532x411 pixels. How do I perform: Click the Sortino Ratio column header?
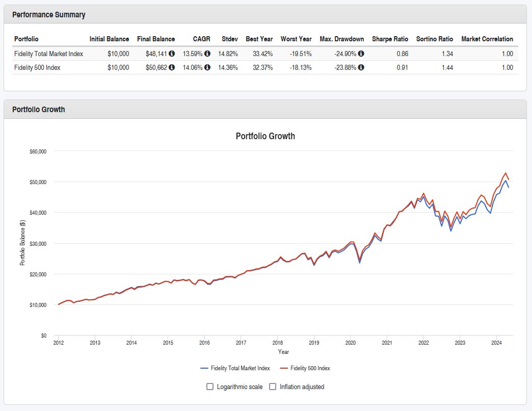[435, 39]
